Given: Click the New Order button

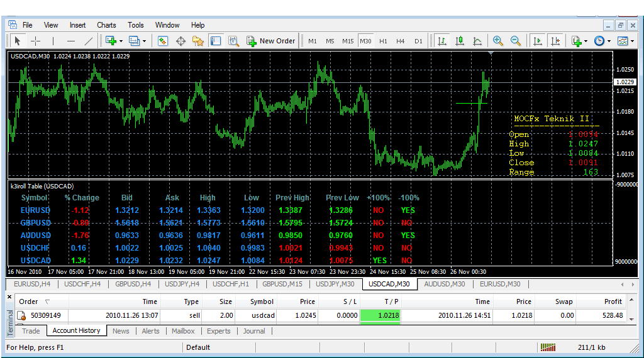Looking at the screenshot, I should click(x=270, y=41).
